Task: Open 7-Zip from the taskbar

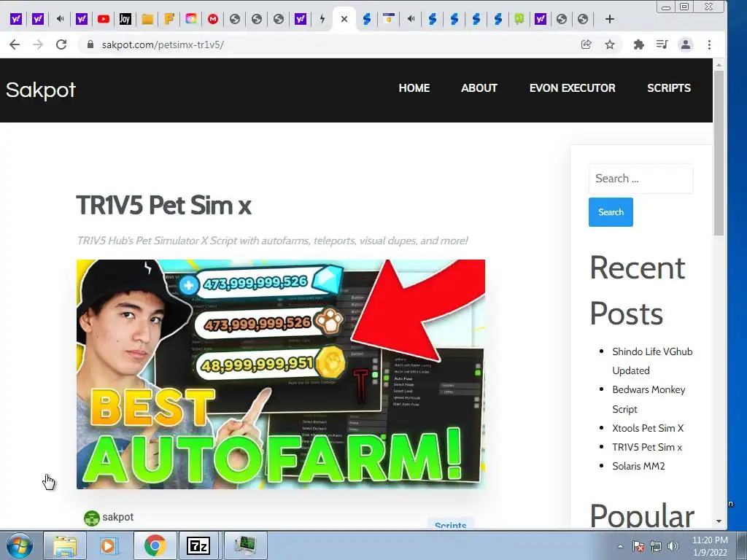Action: click(x=198, y=545)
